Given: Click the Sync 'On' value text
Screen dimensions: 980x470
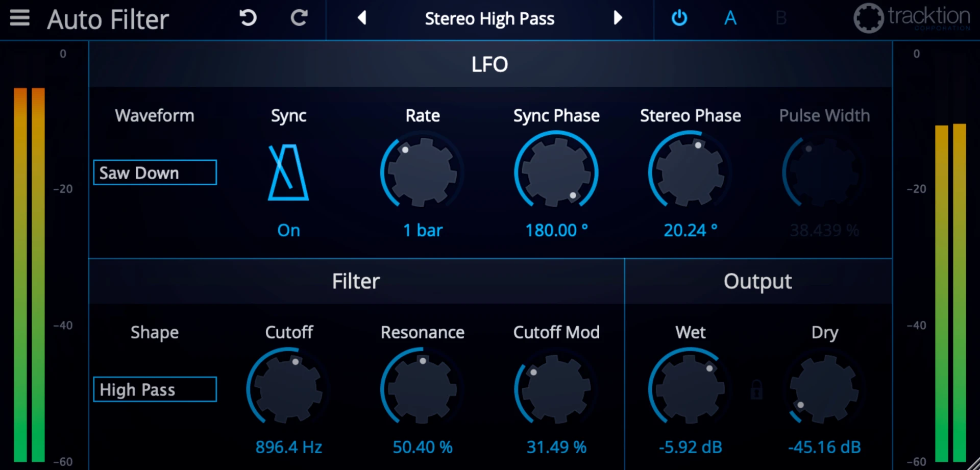Looking at the screenshot, I should point(288,230).
